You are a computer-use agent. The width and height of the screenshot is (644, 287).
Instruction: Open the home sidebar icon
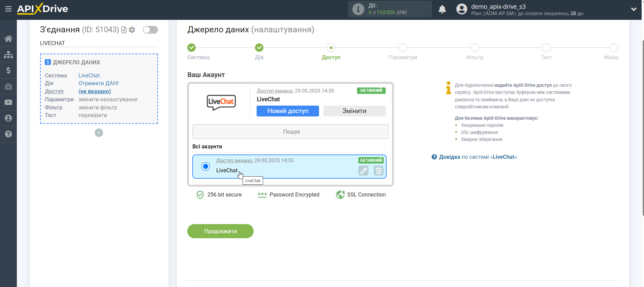(8, 39)
